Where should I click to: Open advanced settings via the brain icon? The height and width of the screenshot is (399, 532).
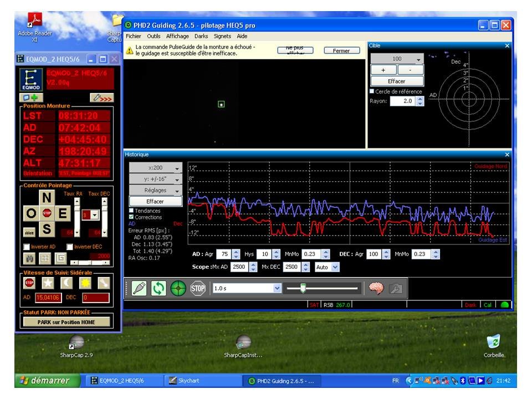click(376, 288)
